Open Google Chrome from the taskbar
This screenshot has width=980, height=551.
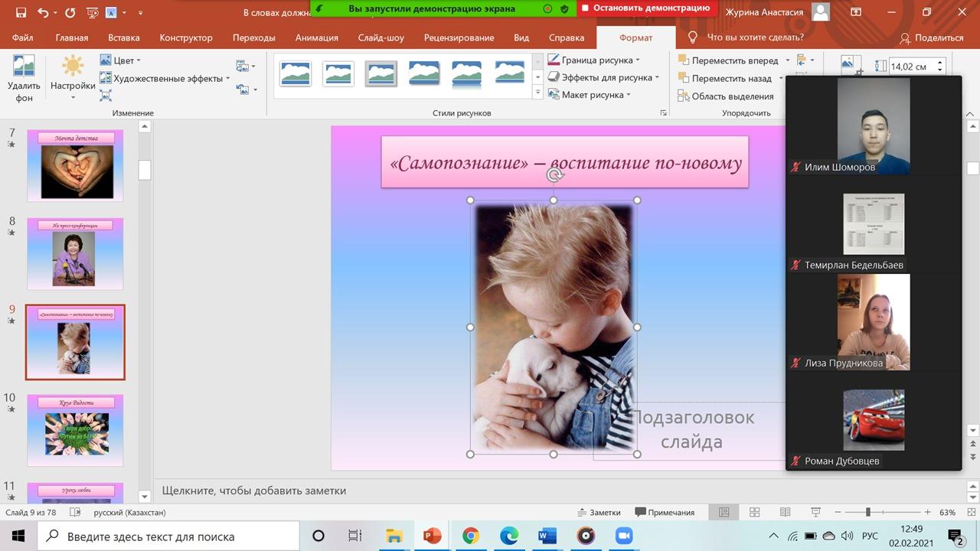471,536
